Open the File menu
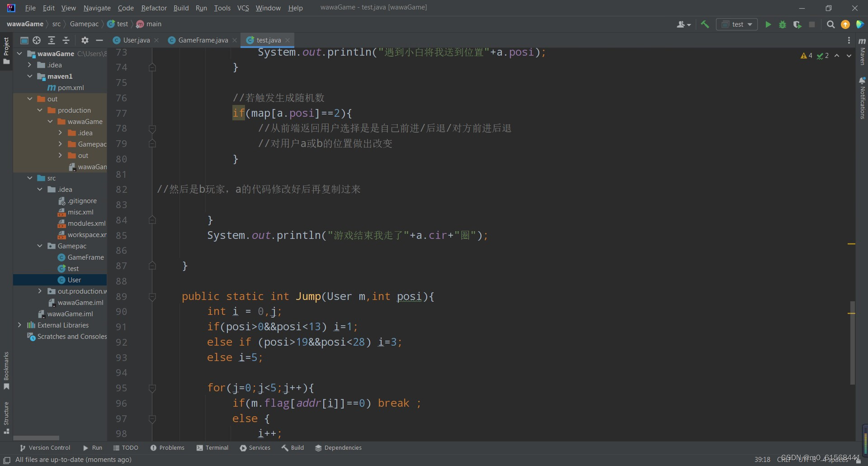This screenshot has height=466, width=868. (30, 8)
